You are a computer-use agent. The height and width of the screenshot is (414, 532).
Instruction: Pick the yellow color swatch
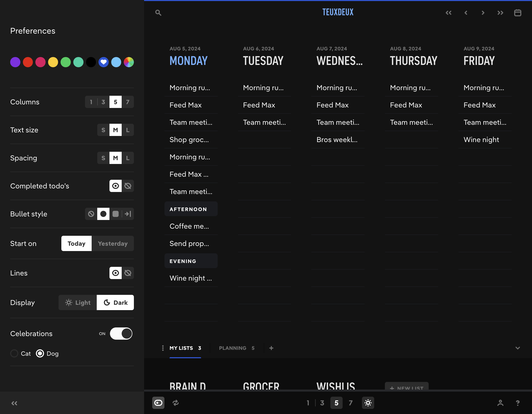53,62
